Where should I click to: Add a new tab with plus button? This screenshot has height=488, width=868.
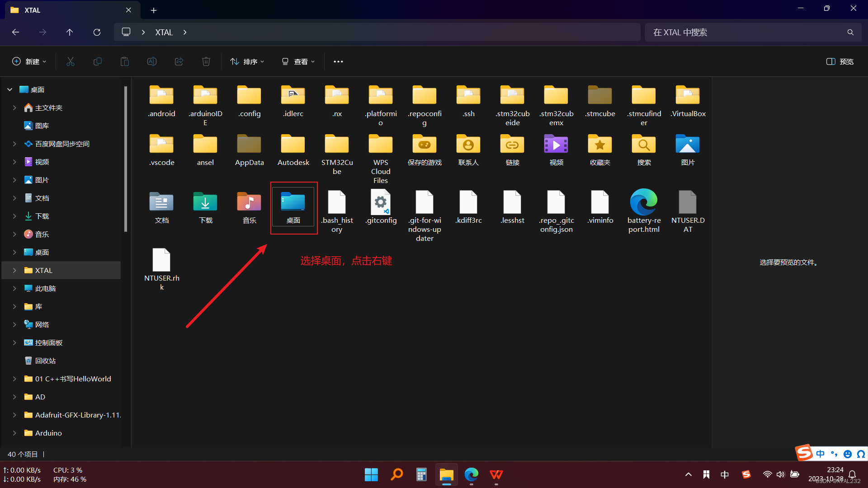point(154,10)
